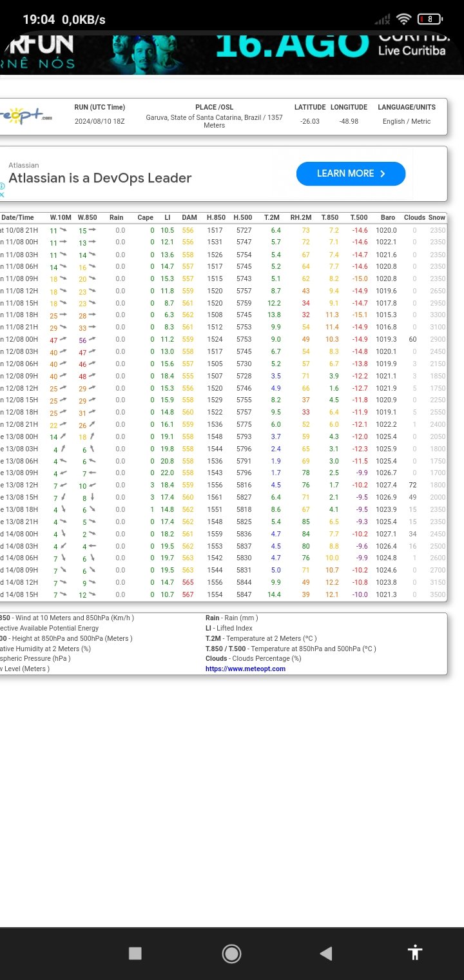Click RH.2M value 85 in 13/08 21H row
Viewport: 464px width, 980px height.
(306, 522)
